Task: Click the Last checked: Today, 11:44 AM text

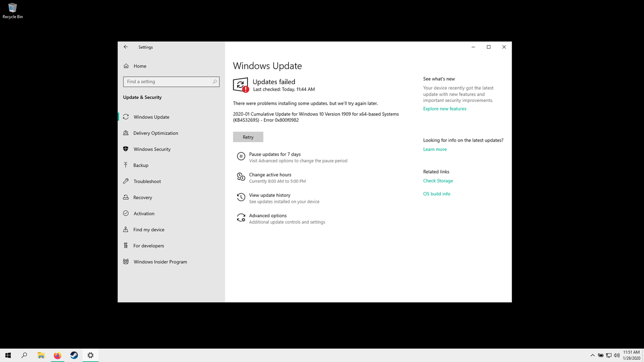Action: tap(284, 89)
